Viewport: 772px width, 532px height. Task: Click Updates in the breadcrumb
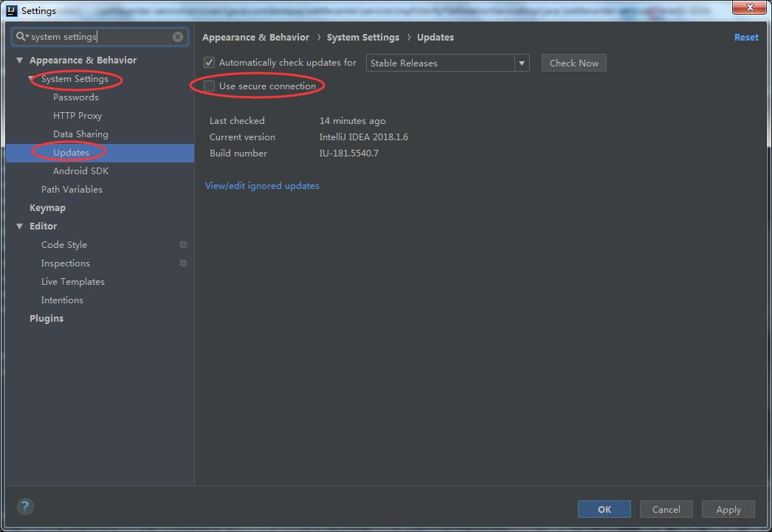click(435, 38)
